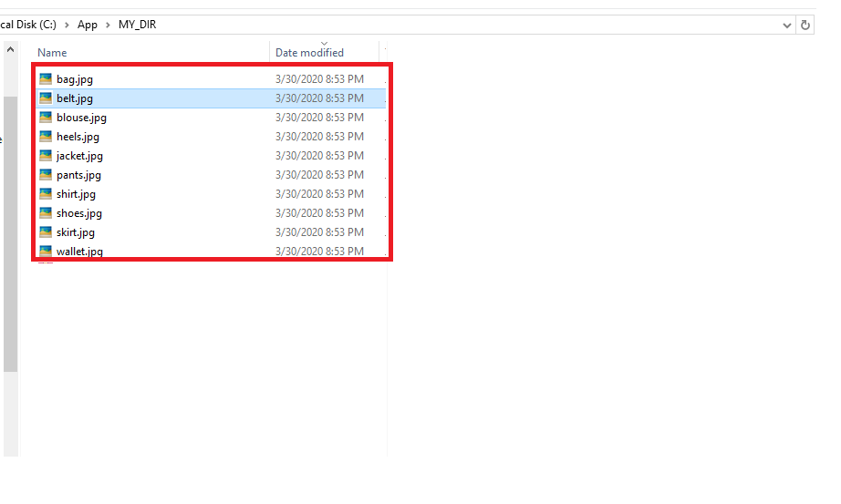Click the pants.jpg image icon
The height and width of the screenshot is (504, 841).
tap(46, 175)
